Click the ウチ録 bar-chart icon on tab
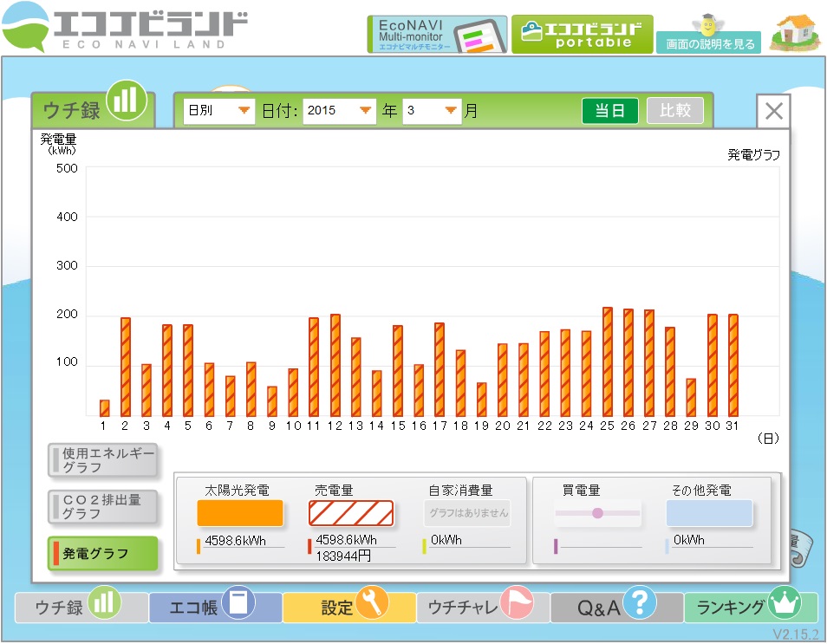 [x=126, y=100]
